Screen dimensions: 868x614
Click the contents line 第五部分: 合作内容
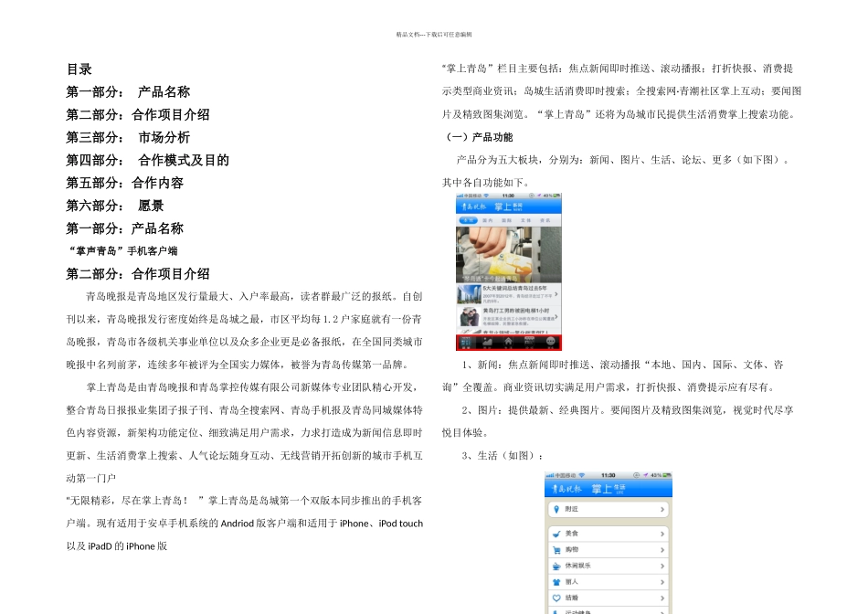click(x=124, y=183)
